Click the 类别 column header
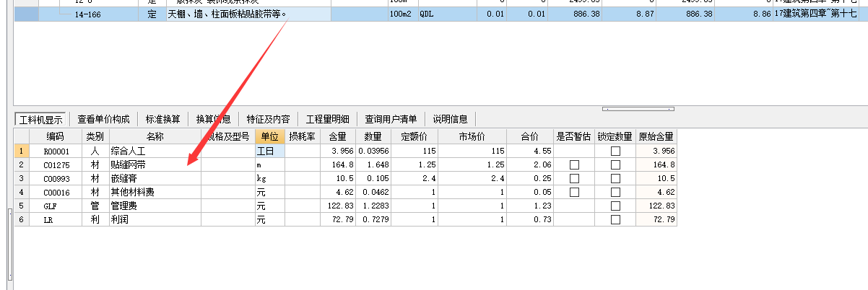 pyautogui.click(x=95, y=136)
